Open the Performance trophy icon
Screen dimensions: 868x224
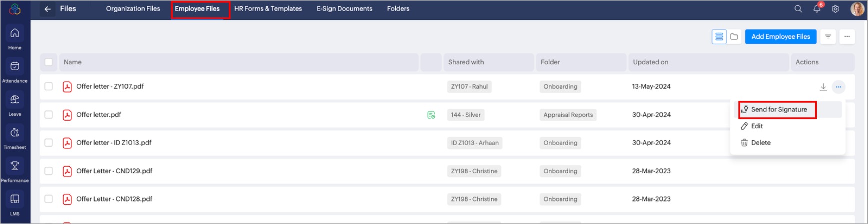tap(15, 166)
